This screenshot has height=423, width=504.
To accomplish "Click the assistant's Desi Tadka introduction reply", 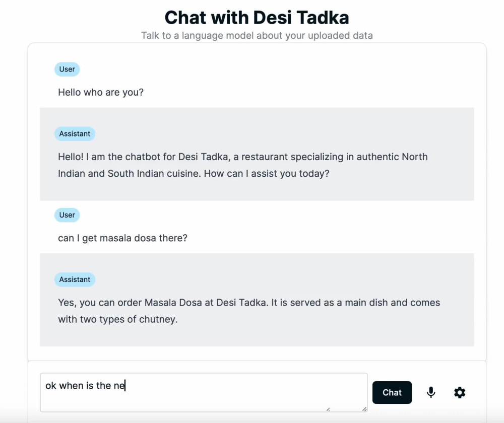I will [242, 165].
